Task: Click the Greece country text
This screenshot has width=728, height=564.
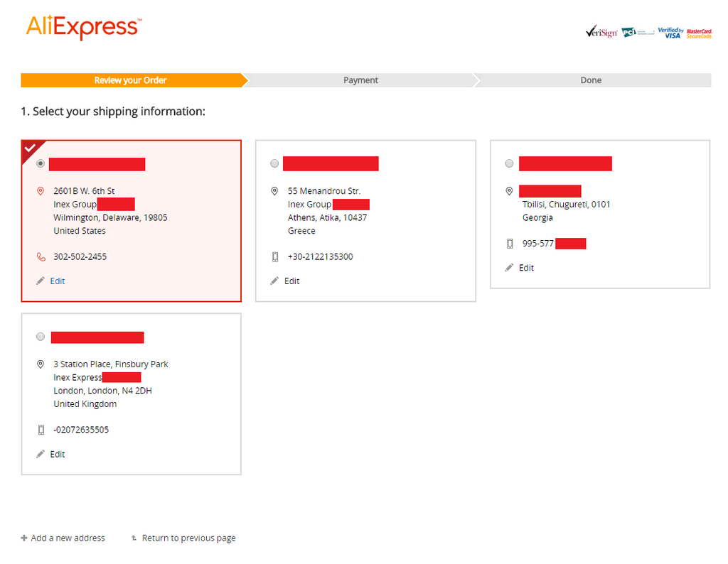Action: tap(301, 231)
